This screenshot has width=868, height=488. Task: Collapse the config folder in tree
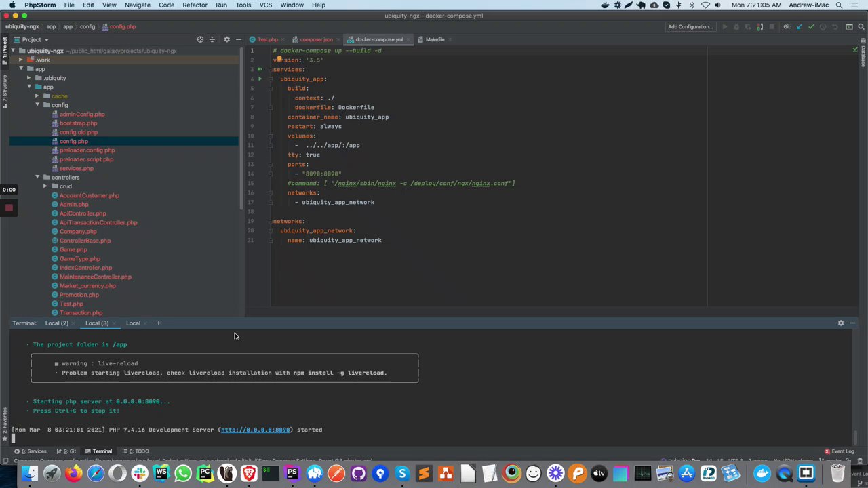click(x=37, y=105)
